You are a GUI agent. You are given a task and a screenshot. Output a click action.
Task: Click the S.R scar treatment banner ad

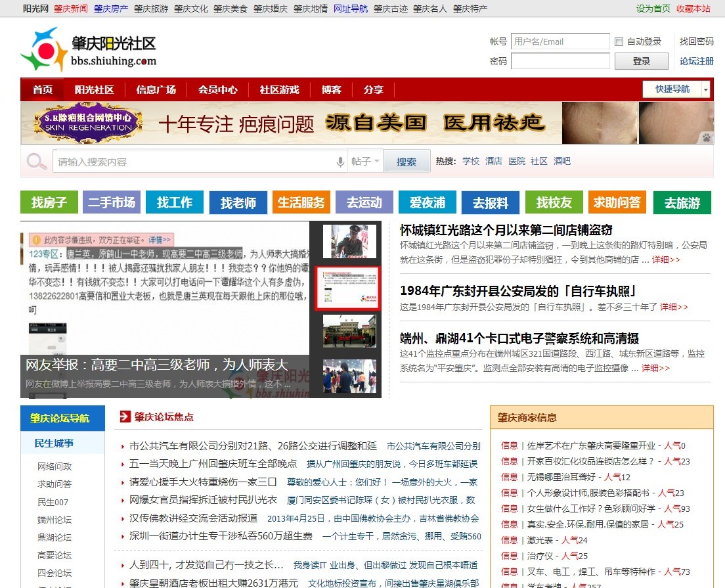tap(367, 123)
